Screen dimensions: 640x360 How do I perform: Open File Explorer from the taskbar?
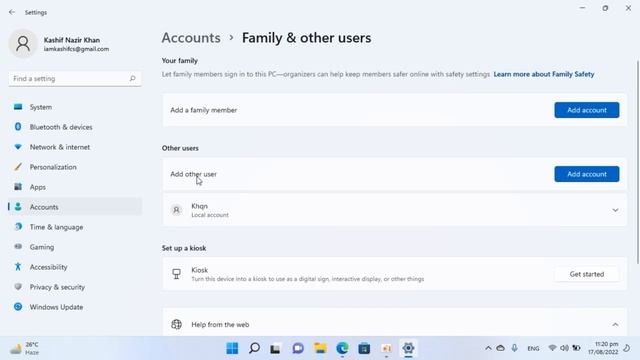pos(320,348)
